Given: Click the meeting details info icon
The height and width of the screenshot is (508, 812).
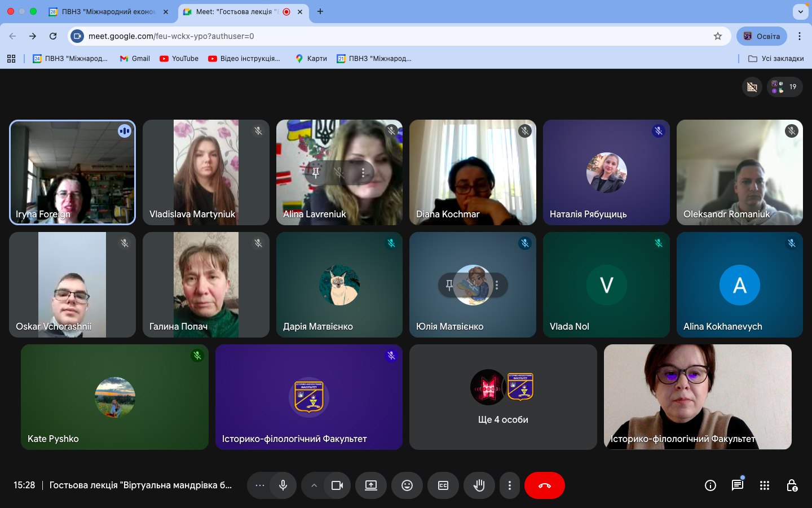Looking at the screenshot, I should (710, 485).
